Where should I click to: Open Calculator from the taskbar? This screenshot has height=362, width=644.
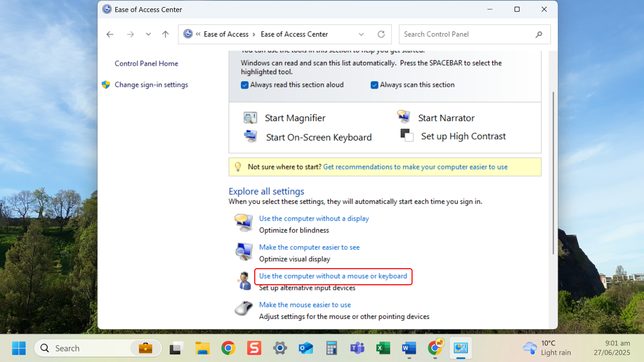point(331,348)
